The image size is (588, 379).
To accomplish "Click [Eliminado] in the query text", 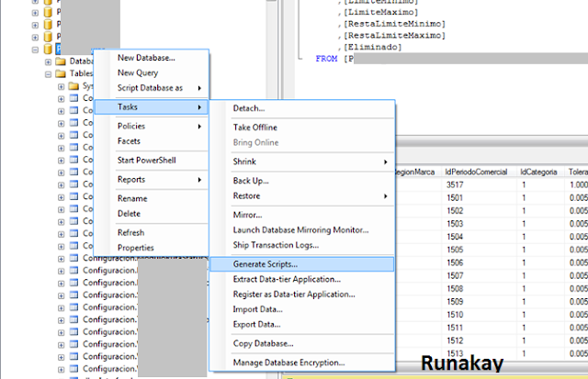I will coord(373,47).
